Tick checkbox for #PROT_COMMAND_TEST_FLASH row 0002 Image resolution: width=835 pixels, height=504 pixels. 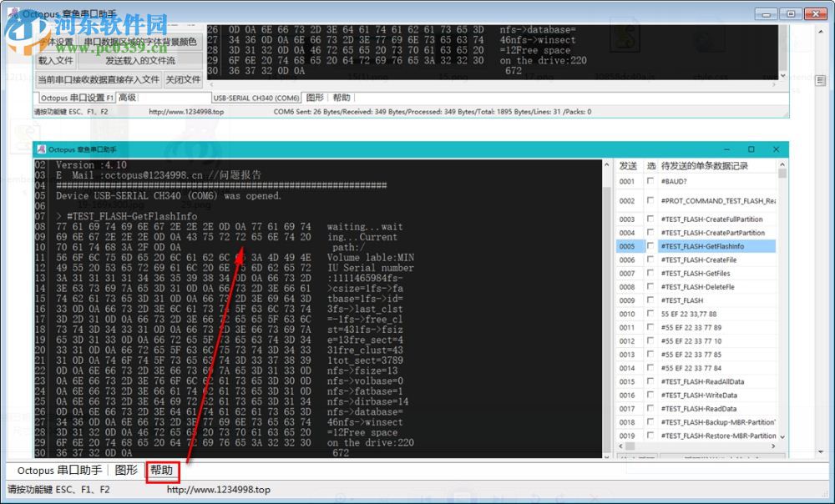[650, 200]
